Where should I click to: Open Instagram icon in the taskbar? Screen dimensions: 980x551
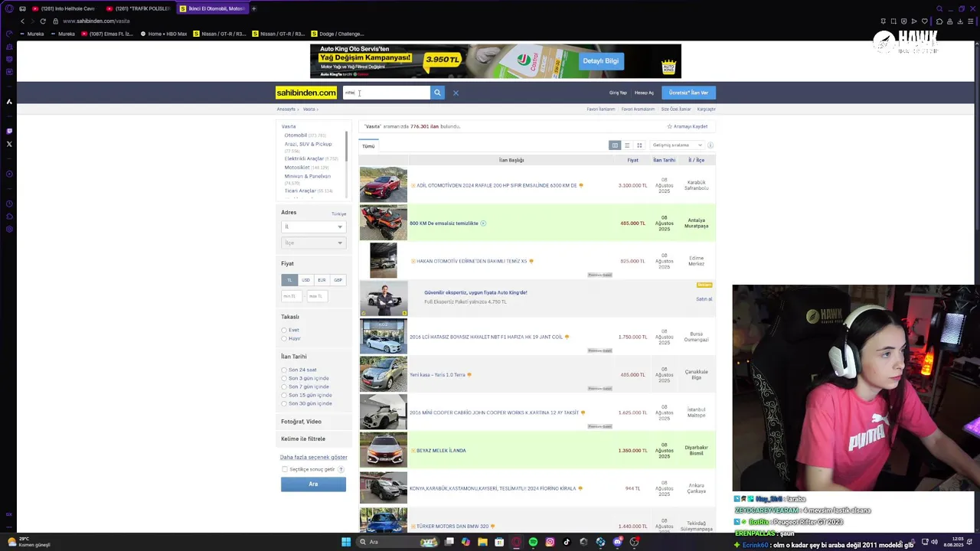(x=550, y=542)
